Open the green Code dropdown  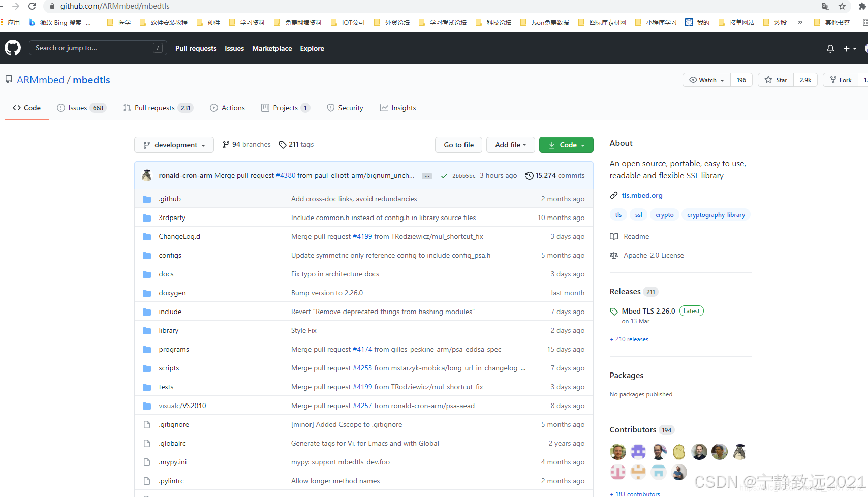[566, 145]
